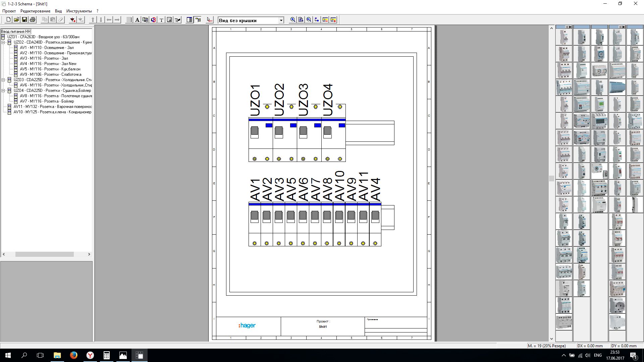Open the Редактирование menu
The width and height of the screenshot is (644, 362).
click(35, 11)
